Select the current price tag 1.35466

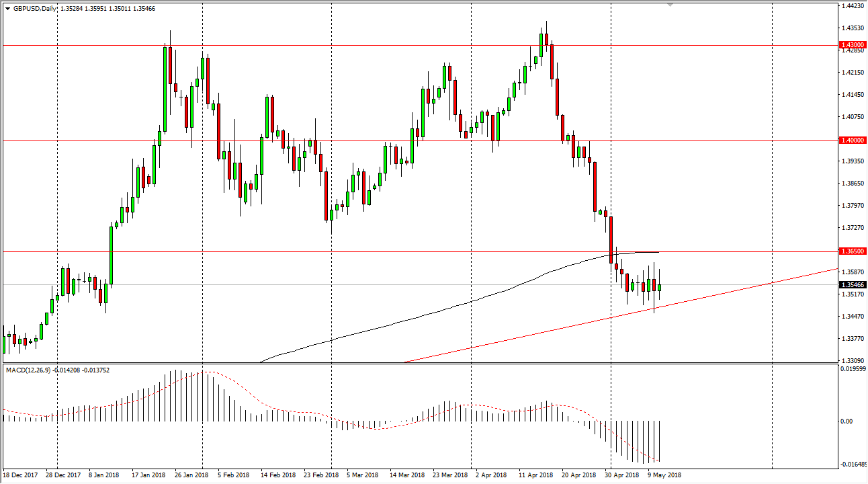click(850, 285)
